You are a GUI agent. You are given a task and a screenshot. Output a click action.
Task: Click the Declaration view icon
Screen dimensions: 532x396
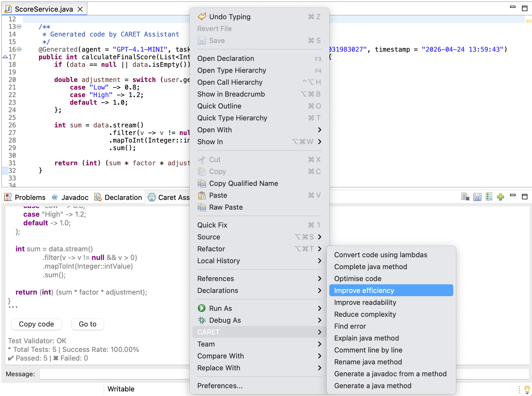(x=98, y=197)
